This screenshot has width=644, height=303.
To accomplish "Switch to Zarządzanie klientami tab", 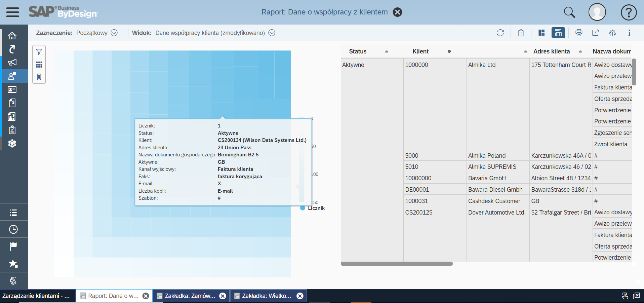I will pos(38,296).
